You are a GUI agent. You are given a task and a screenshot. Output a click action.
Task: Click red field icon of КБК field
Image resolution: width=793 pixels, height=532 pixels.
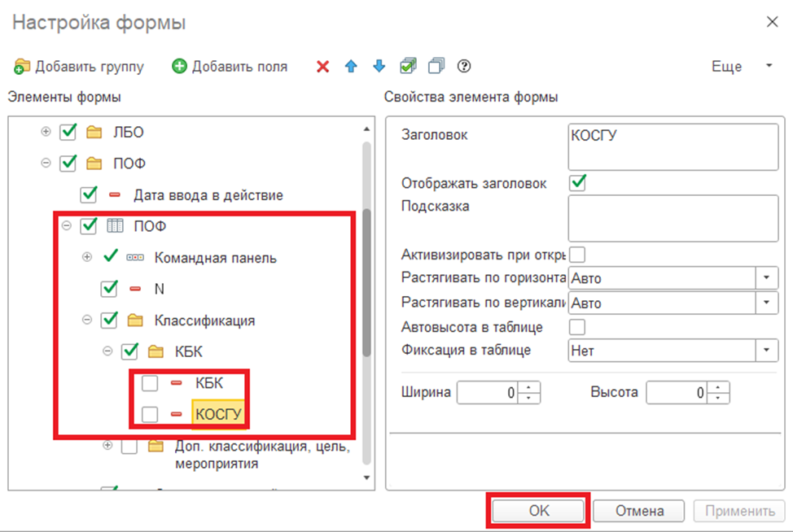click(x=176, y=383)
